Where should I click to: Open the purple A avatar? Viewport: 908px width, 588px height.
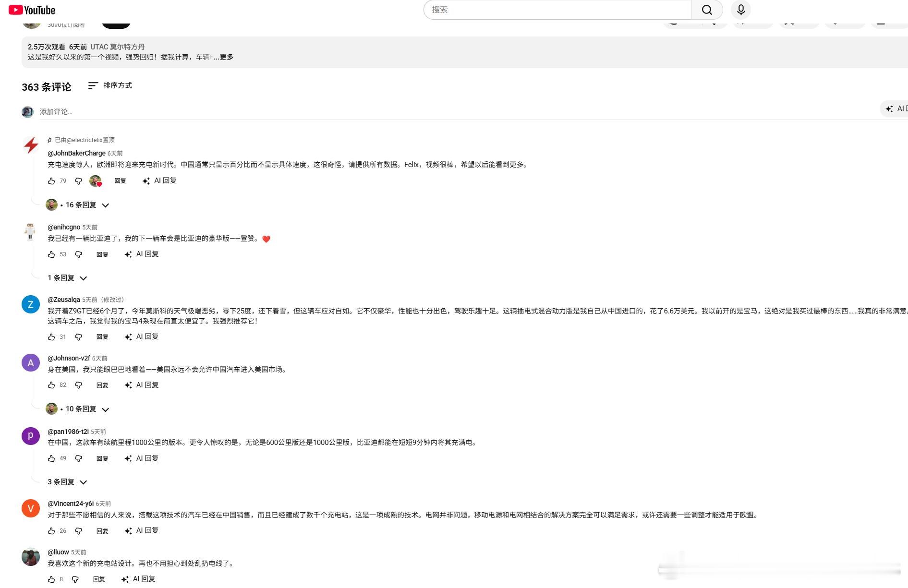click(31, 363)
